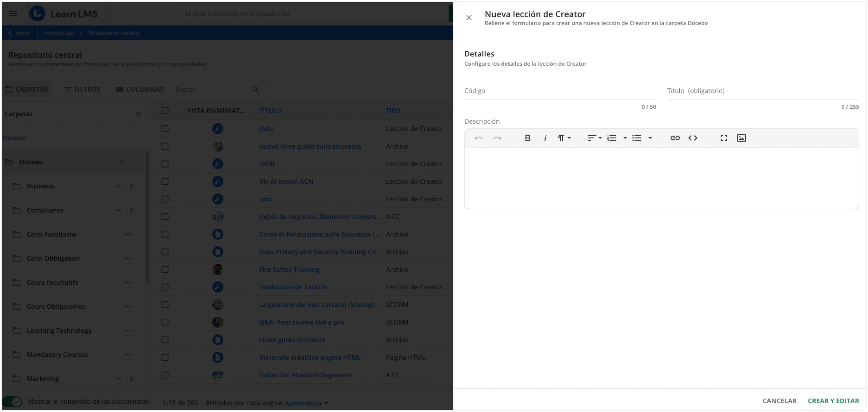
Task: Click the undo icon in description editor
Action: [x=479, y=138]
